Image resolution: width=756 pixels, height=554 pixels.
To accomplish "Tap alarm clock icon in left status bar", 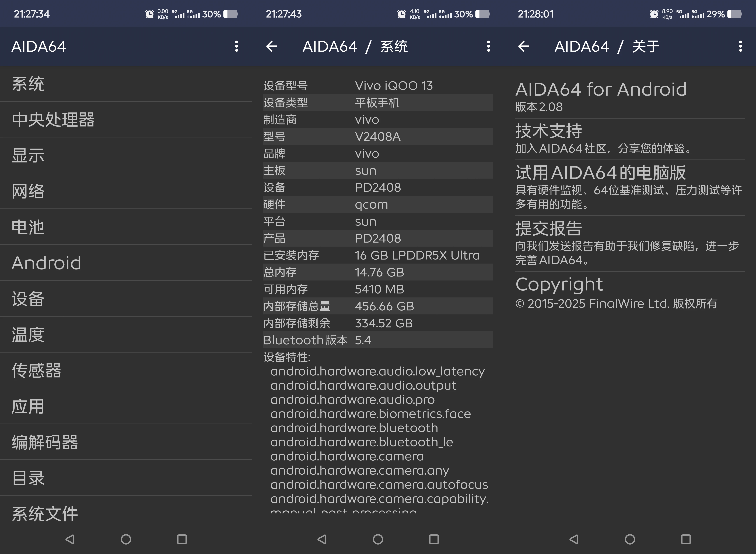I will pyautogui.click(x=149, y=14).
